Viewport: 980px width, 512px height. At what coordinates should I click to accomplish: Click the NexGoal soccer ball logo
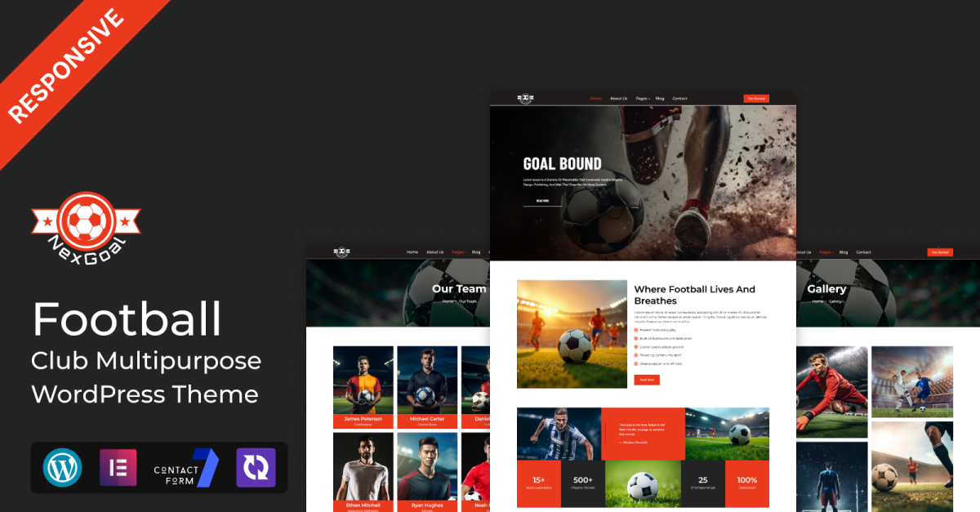click(86, 220)
